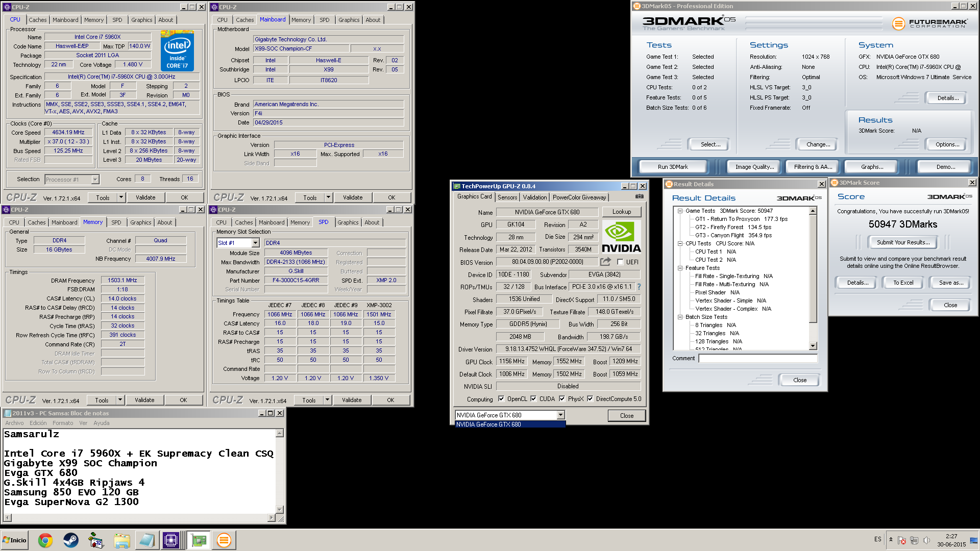Click the Notepad vertical scrollbar up arrow

point(279,433)
